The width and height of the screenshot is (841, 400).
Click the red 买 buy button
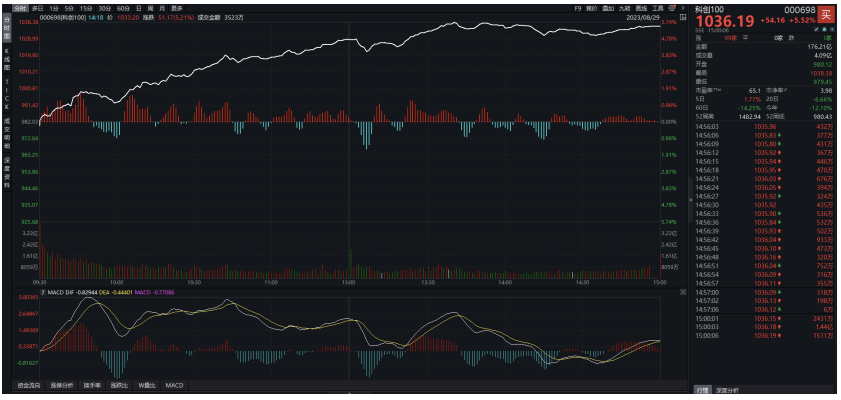coord(825,13)
